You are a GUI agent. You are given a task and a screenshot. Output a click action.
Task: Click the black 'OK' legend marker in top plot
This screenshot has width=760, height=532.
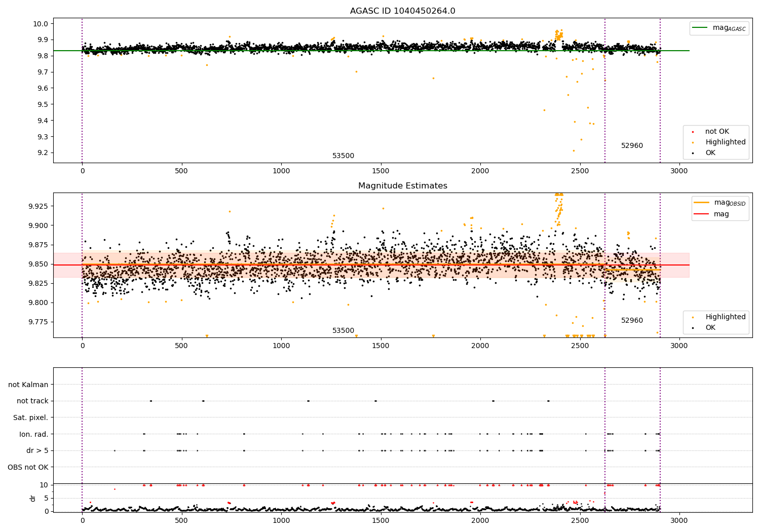pos(693,153)
